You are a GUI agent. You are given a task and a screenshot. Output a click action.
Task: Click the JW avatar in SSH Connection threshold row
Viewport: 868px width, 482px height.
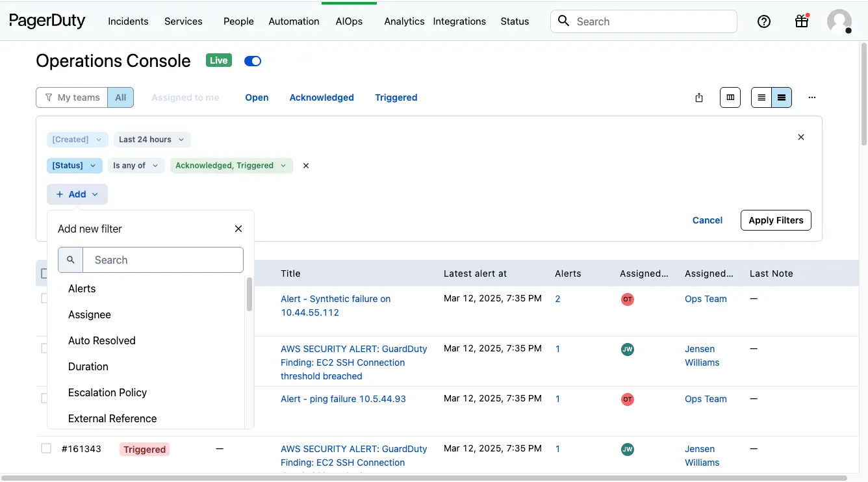(628, 349)
